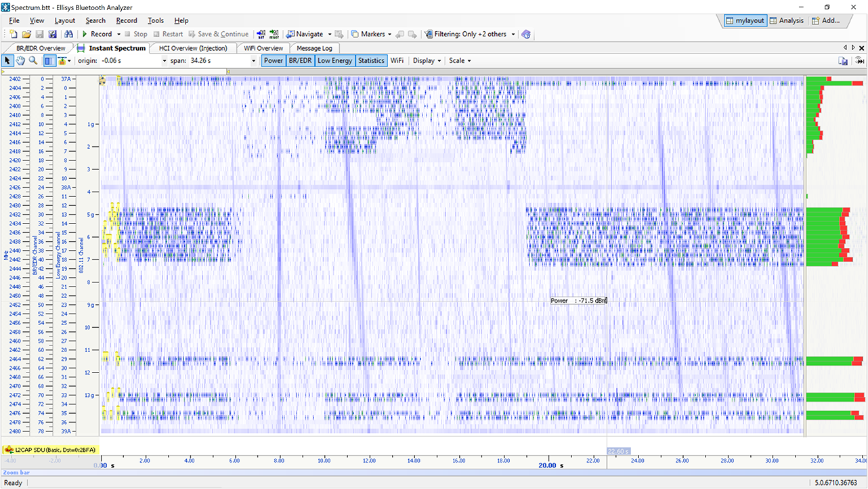Screen dimensions: 868x489
Task: Expand the Scale dropdown
Action: [x=460, y=61]
